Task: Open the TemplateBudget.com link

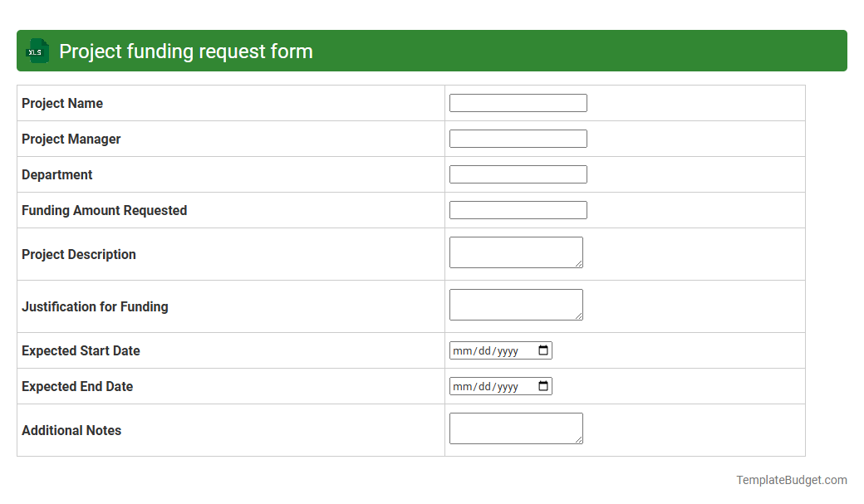Action: [x=791, y=480]
